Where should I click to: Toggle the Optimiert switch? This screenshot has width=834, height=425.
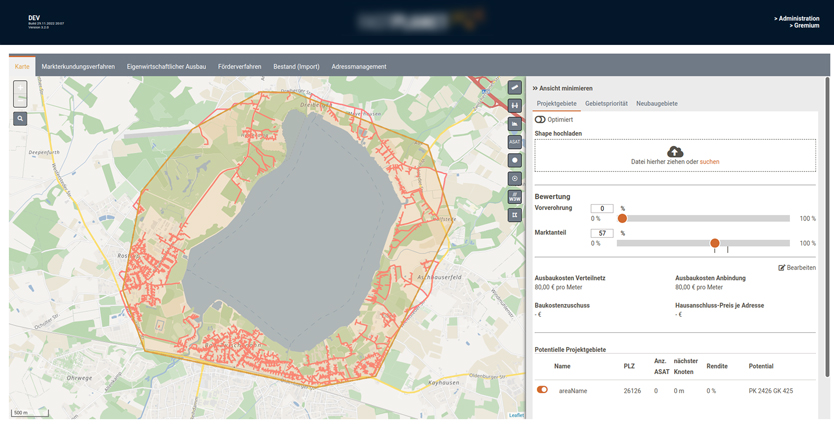pyautogui.click(x=540, y=119)
